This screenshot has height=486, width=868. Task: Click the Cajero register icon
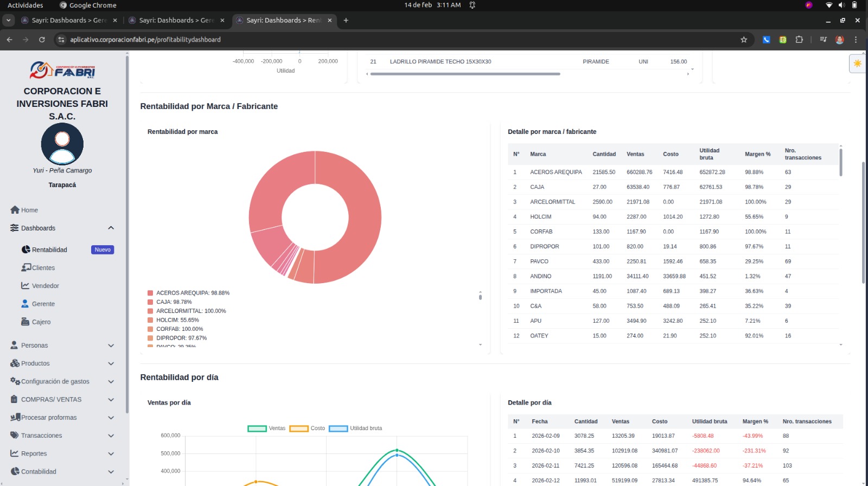pyautogui.click(x=25, y=322)
